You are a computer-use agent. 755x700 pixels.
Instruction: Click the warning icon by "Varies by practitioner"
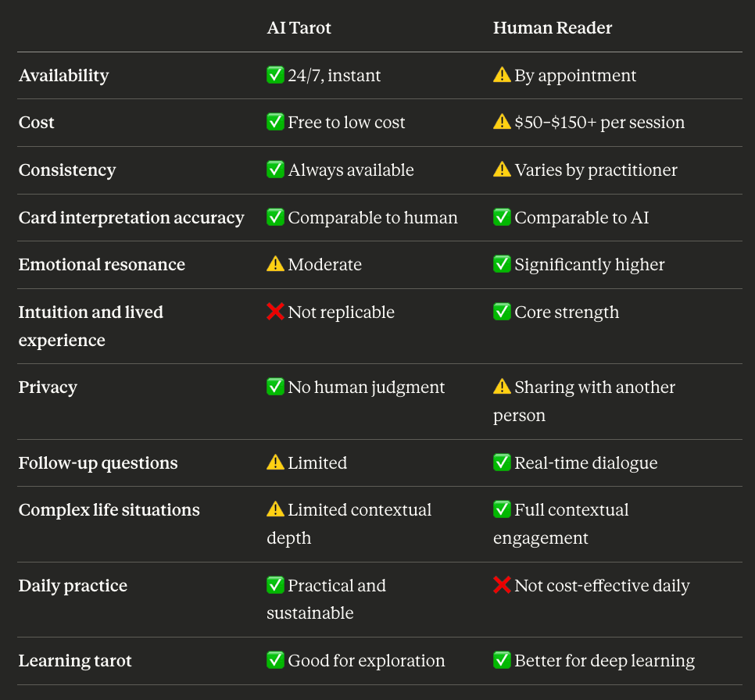(502, 170)
